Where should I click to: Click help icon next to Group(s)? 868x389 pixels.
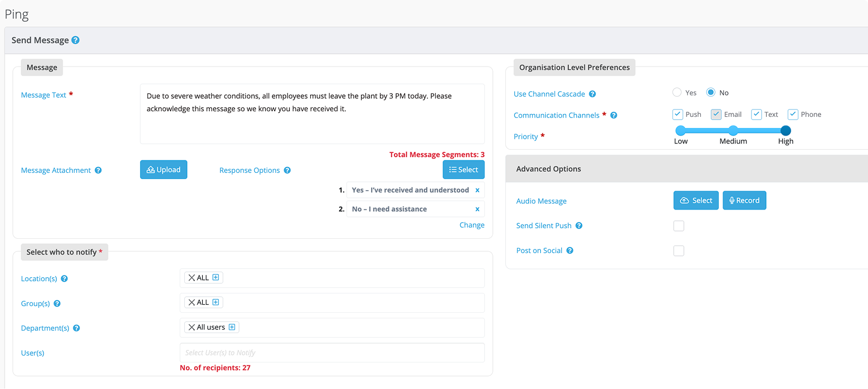pyautogui.click(x=57, y=303)
